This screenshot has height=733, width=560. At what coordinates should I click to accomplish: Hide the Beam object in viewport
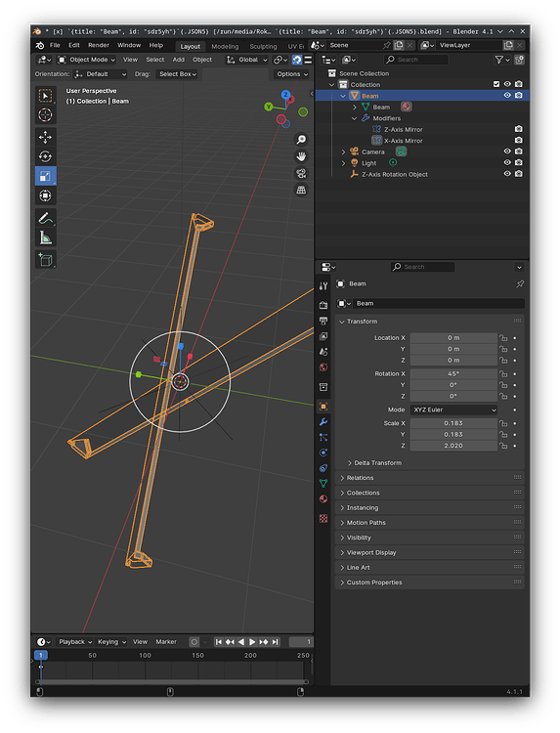pos(507,96)
